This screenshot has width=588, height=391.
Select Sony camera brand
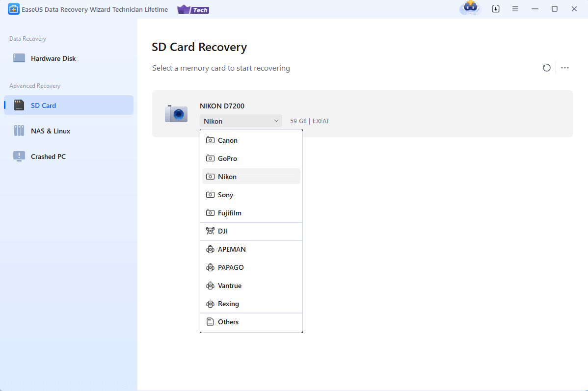click(x=225, y=194)
